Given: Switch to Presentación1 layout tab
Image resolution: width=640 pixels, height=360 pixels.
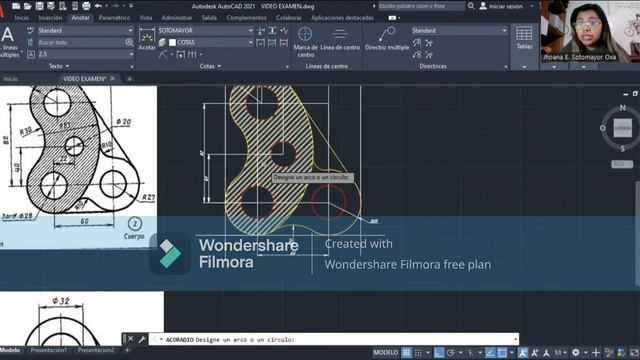Looking at the screenshot, I should (49, 350).
